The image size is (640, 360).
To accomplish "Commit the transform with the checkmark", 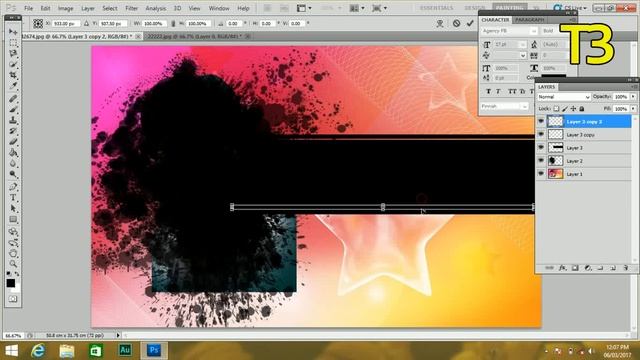I will 470,23.
